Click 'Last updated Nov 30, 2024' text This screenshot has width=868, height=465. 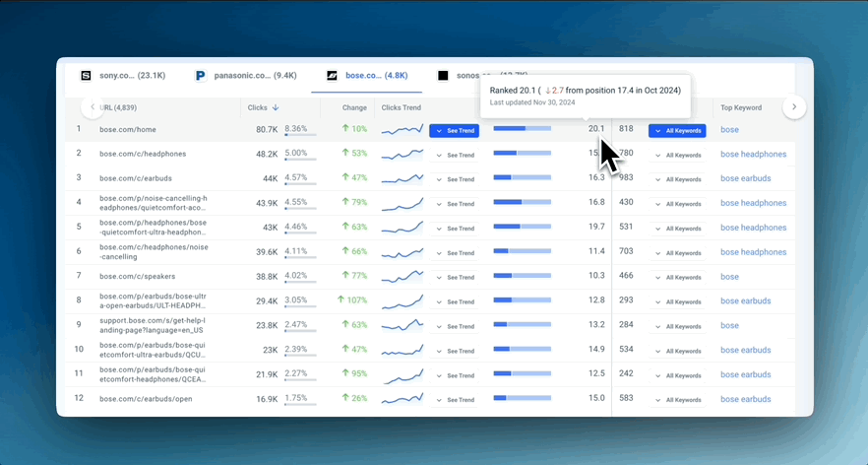click(532, 102)
